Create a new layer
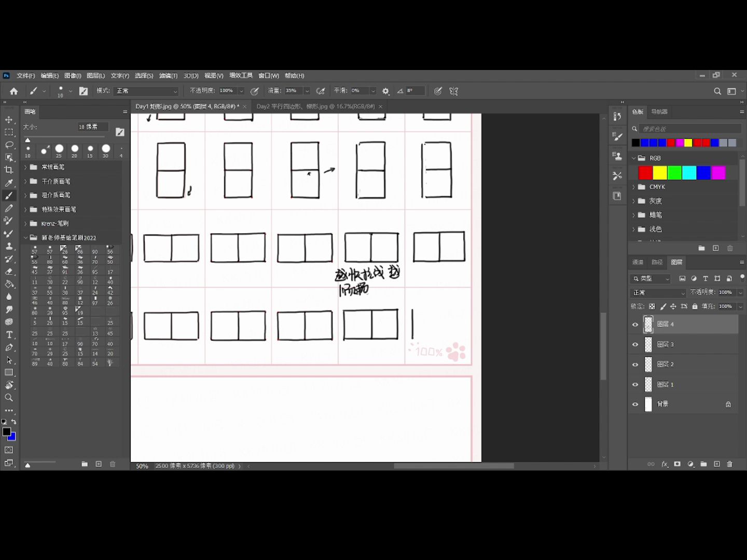 pos(717,464)
